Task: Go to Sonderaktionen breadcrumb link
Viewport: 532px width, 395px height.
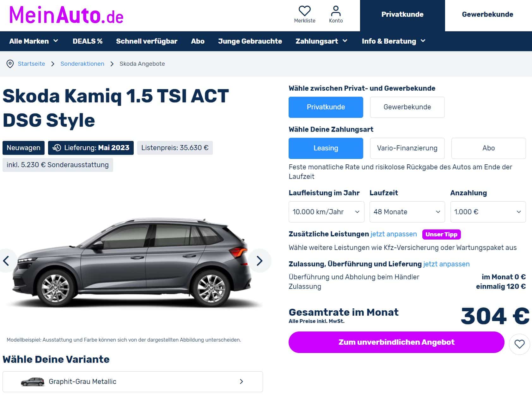Action: pos(82,64)
